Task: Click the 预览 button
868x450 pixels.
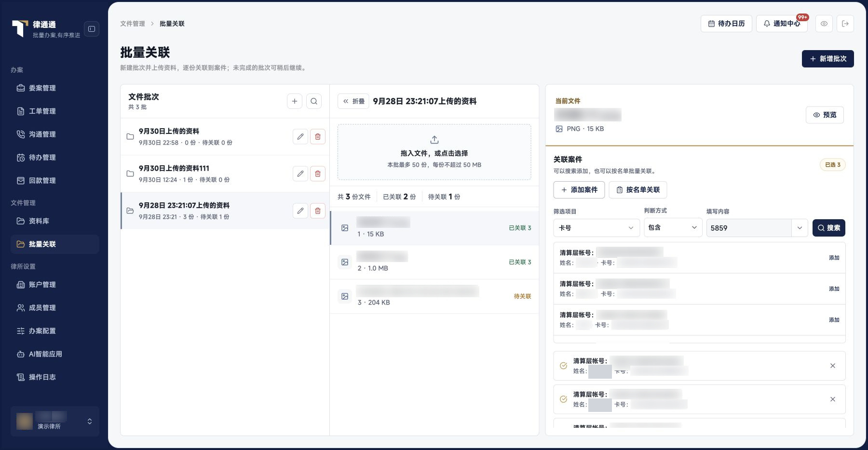Action: click(825, 115)
